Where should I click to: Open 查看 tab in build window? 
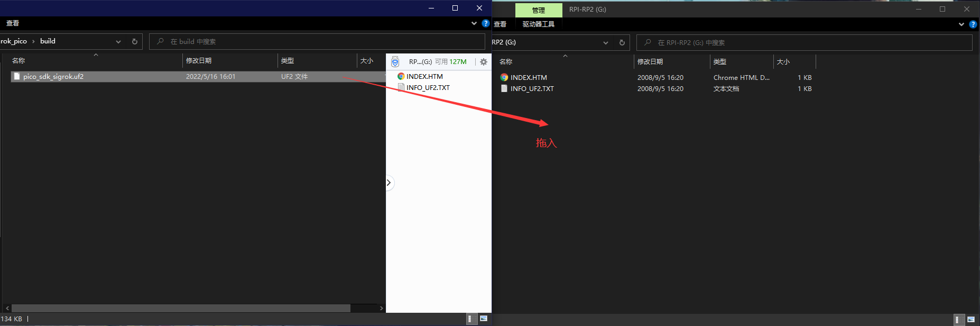(13, 23)
